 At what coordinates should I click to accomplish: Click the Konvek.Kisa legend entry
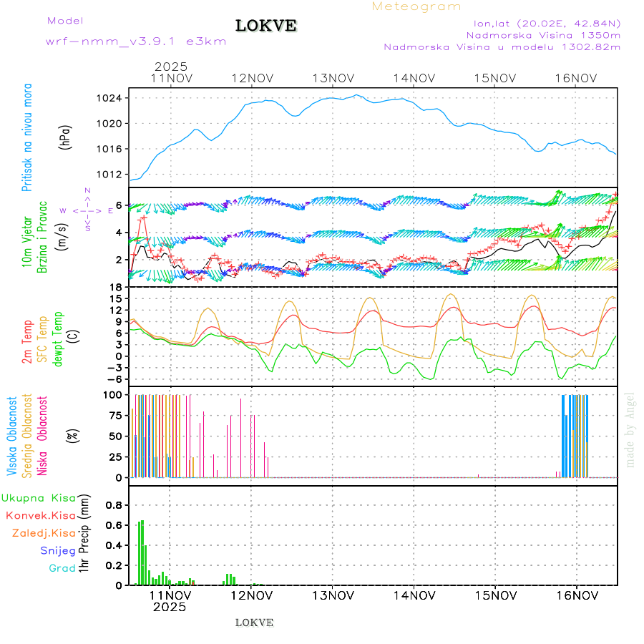point(40,515)
